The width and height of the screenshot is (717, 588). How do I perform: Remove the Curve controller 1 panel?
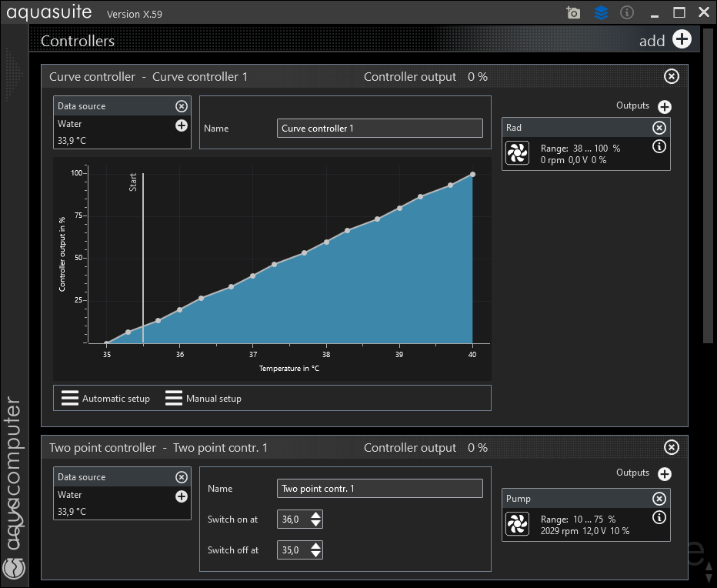pos(672,76)
